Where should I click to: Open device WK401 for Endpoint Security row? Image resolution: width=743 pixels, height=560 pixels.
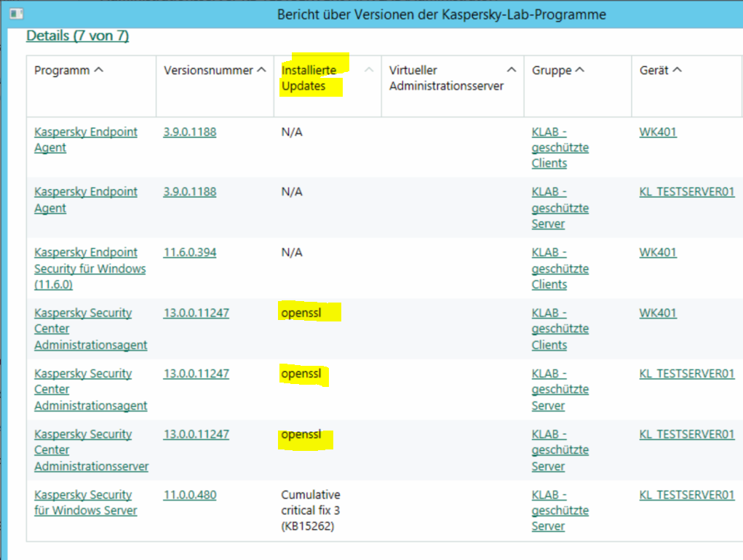click(x=658, y=252)
